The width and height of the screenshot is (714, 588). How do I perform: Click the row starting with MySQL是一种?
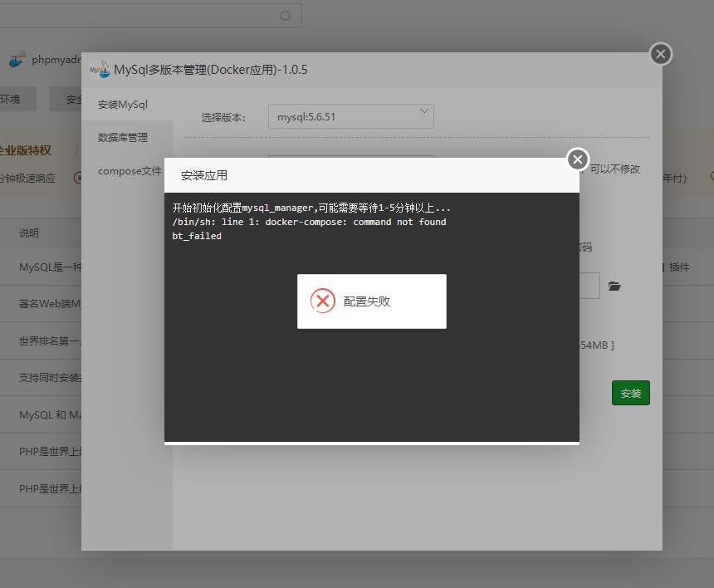[x=41, y=267]
